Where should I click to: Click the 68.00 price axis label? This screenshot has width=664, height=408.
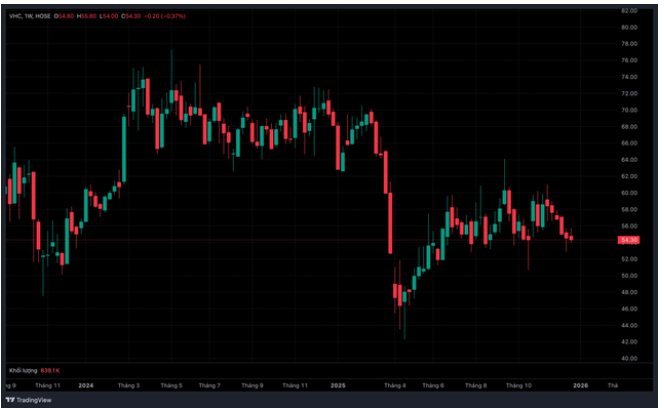629,126
